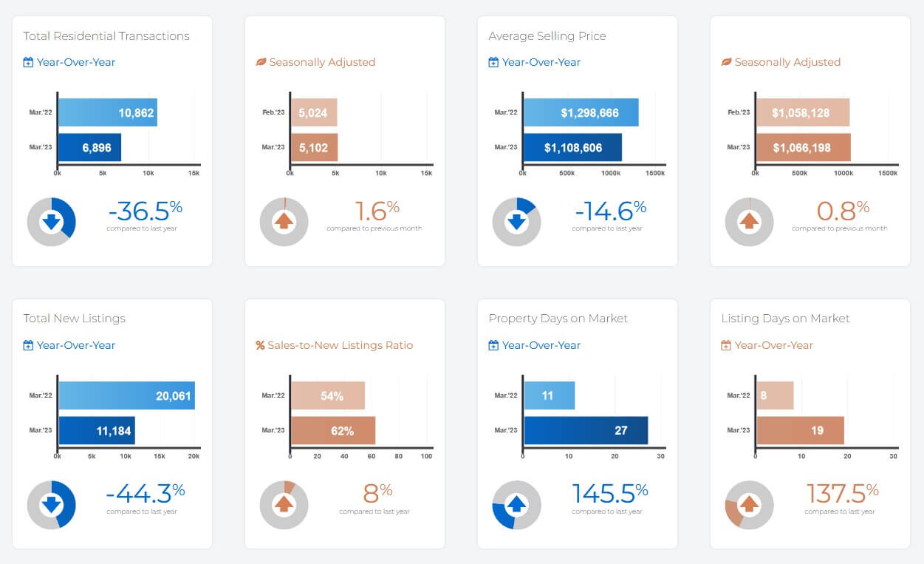Click the Feb.'23 bar showing 5,024
This screenshot has height=564, width=924.
pos(314,112)
